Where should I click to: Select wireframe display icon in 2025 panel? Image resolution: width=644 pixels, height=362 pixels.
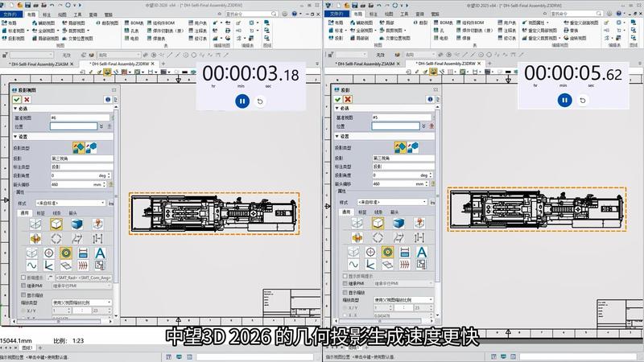click(357, 224)
